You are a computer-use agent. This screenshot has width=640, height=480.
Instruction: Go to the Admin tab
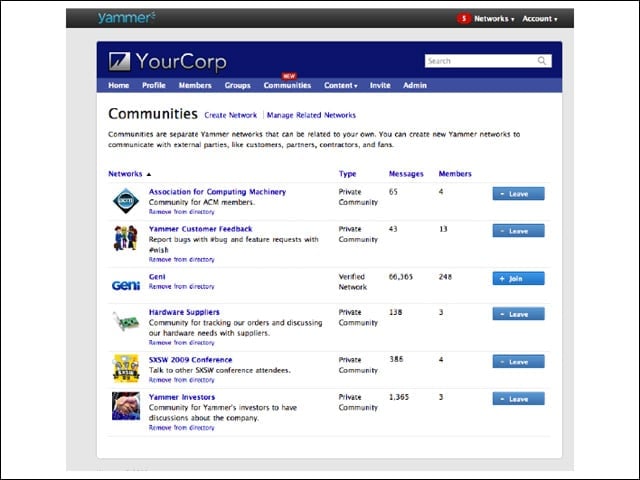[x=415, y=85]
